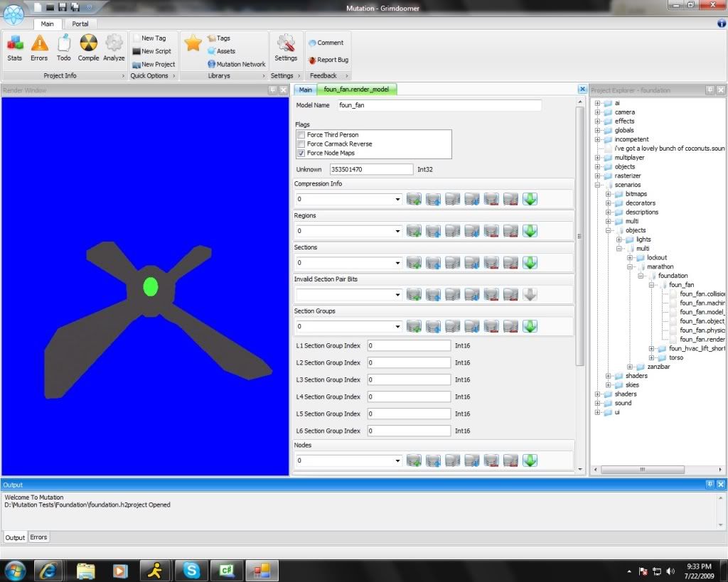Enable Force Carmack Reverse flag
The height and width of the screenshot is (582, 728).
click(x=301, y=144)
